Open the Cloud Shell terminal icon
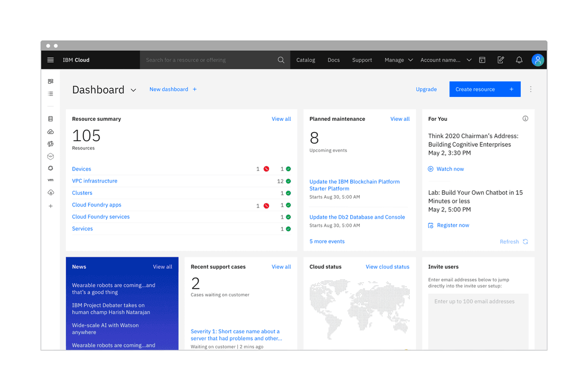Image resolution: width=588 pixels, height=391 pixels. click(482, 60)
